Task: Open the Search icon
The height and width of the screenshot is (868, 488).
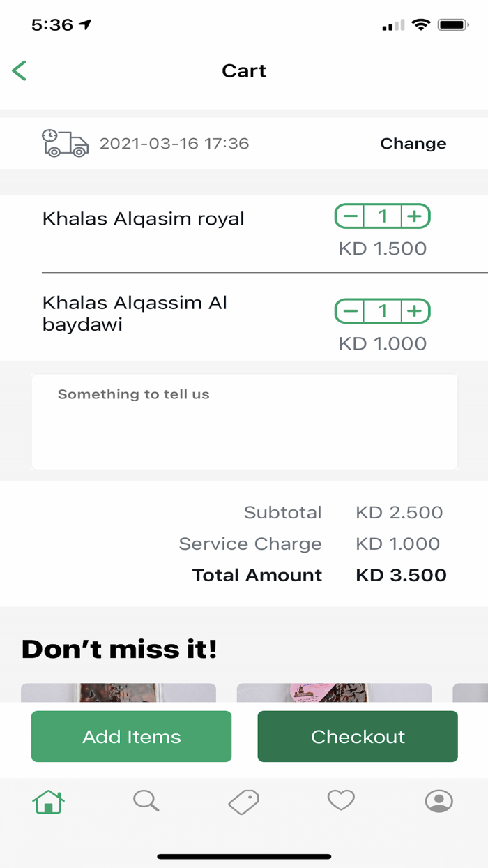Action: click(146, 802)
